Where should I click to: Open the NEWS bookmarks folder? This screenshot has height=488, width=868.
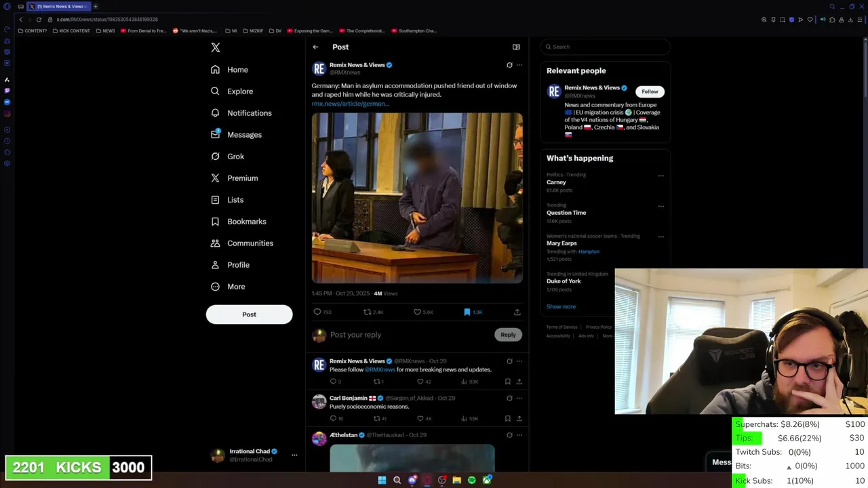105,30
